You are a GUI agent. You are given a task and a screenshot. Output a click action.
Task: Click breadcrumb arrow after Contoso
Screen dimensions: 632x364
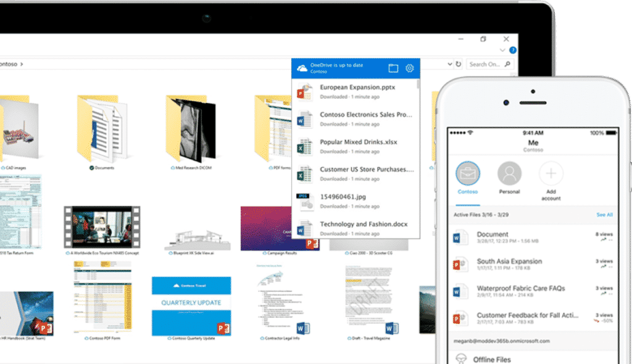click(x=22, y=64)
